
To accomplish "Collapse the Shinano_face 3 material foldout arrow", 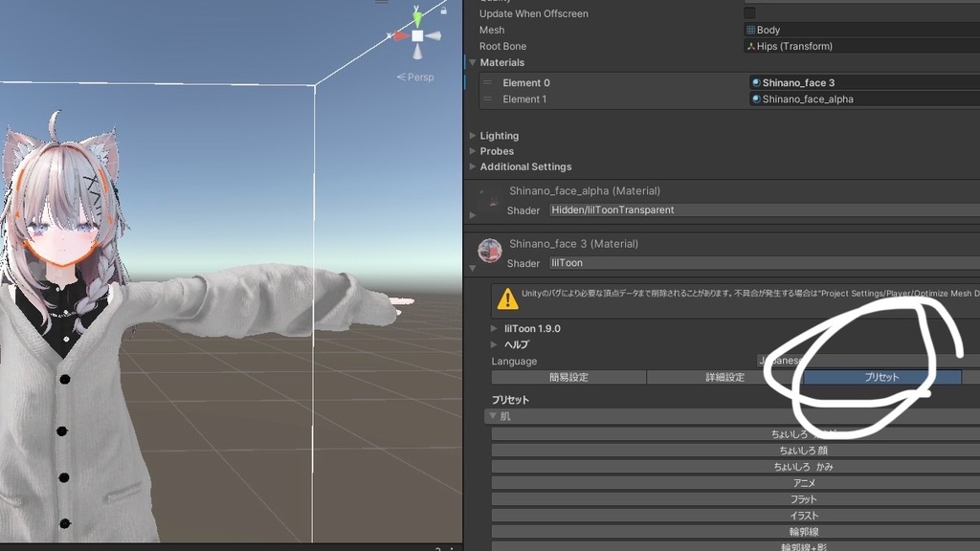I will (x=473, y=268).
